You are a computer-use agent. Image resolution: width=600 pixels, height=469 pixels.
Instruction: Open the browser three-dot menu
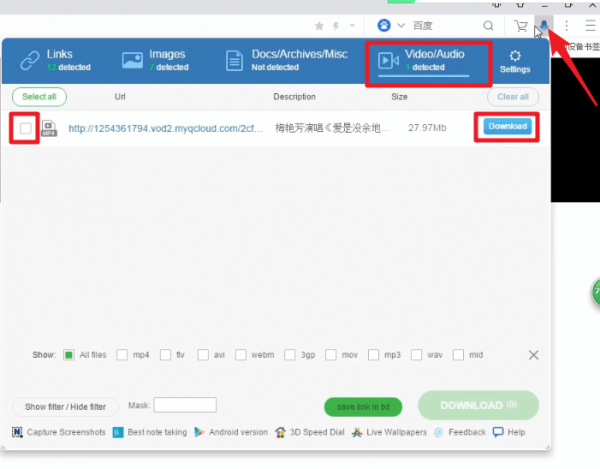pyautogui.click(x=567, y=26)
